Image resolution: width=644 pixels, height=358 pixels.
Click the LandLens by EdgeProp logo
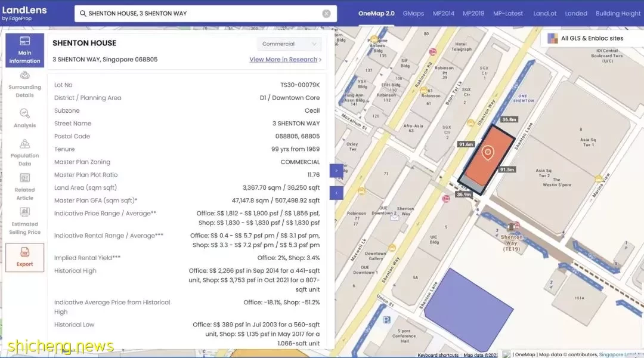pyautogui.click(x=24, y=13)
